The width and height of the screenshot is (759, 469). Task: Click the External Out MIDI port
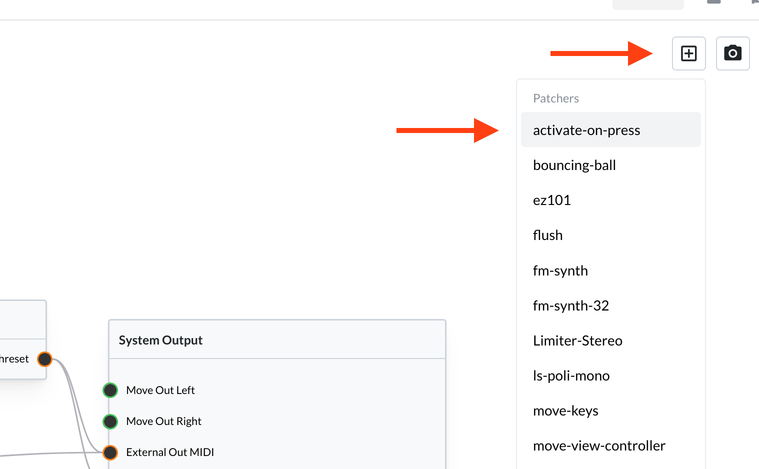point(110,452)
